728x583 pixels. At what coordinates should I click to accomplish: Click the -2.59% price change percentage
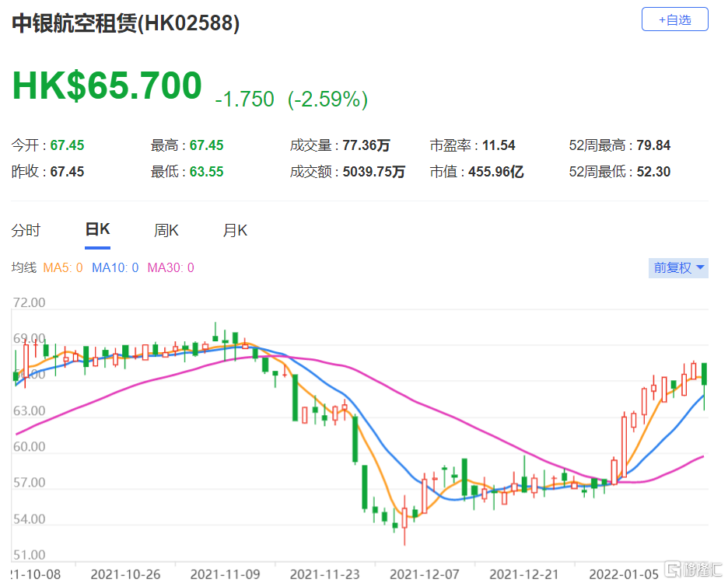tap(327, 99)
